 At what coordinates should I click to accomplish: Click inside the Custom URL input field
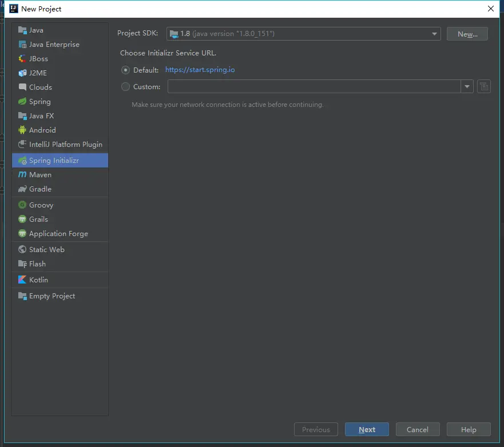(x=314, y=86)
